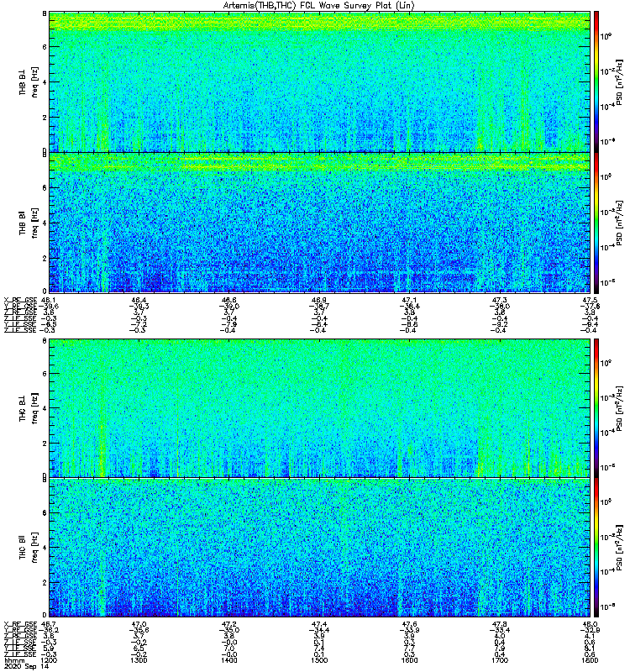Click the X_RE_GSE value '46.4'
The height and width of the screenshot is (672, 630).
click(x=139, y=300)
